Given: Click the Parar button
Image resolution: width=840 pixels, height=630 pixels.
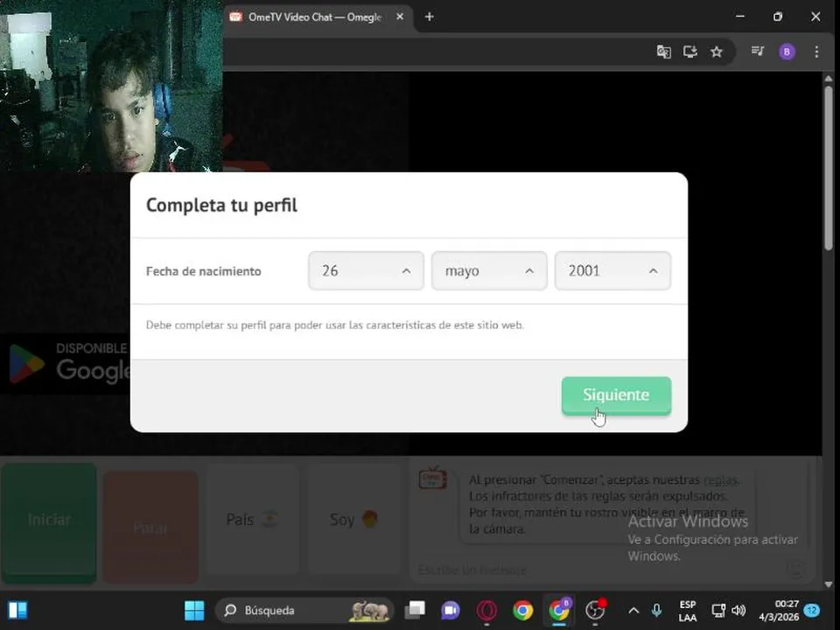Looking at the screenshot, I should (150, 528).
